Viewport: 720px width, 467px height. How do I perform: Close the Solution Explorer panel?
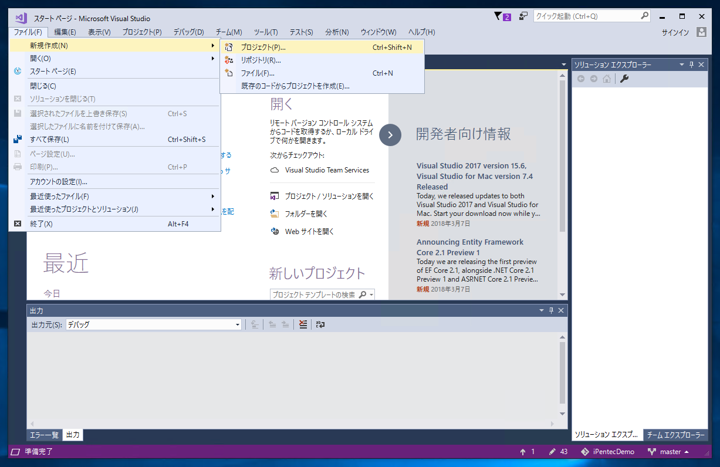701,65
